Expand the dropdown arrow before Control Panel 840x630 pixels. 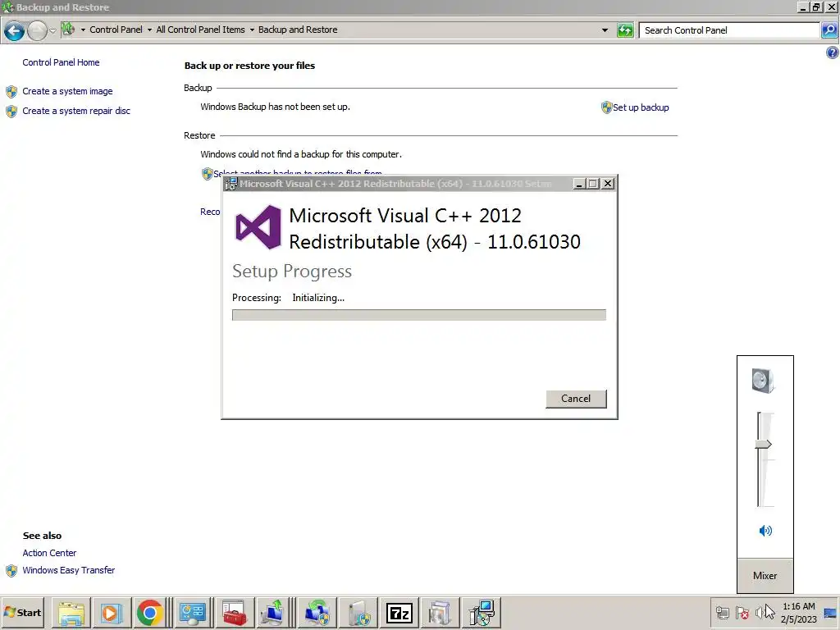(83, 30)
